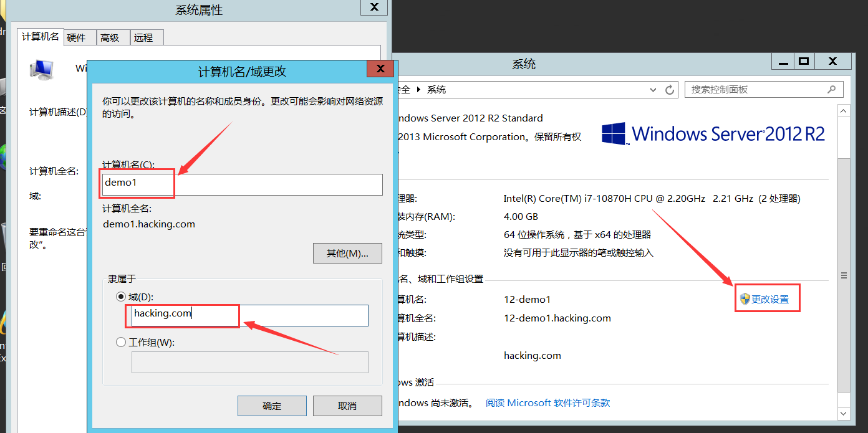This screenshot has width=868, height=433.
Task: Open the 阅读 Microsoft 软件许可条款 link
Action: click(547, 402)
